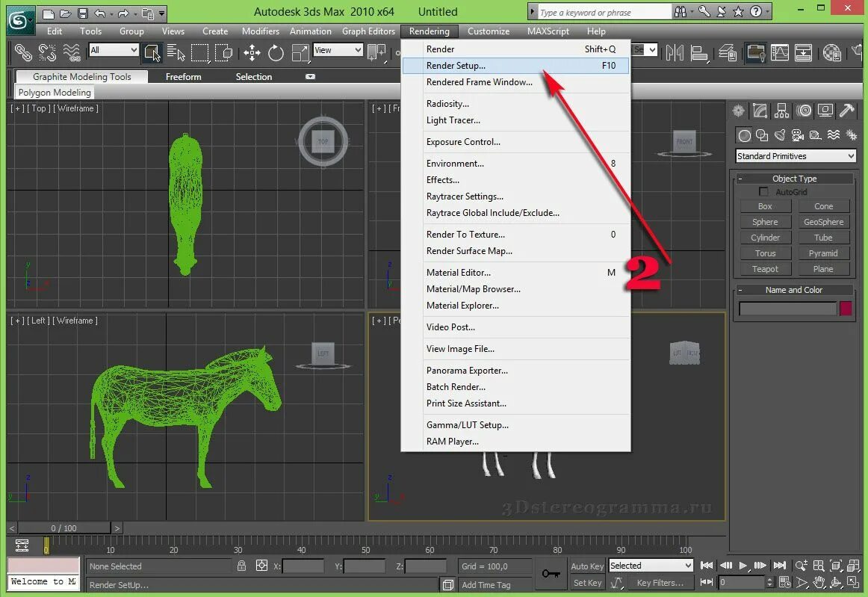This screenshot has height=597, width=868.
Task: Open the Standard Primitives category dropdown
Action: pyautogui.click(x=796, y=156)
